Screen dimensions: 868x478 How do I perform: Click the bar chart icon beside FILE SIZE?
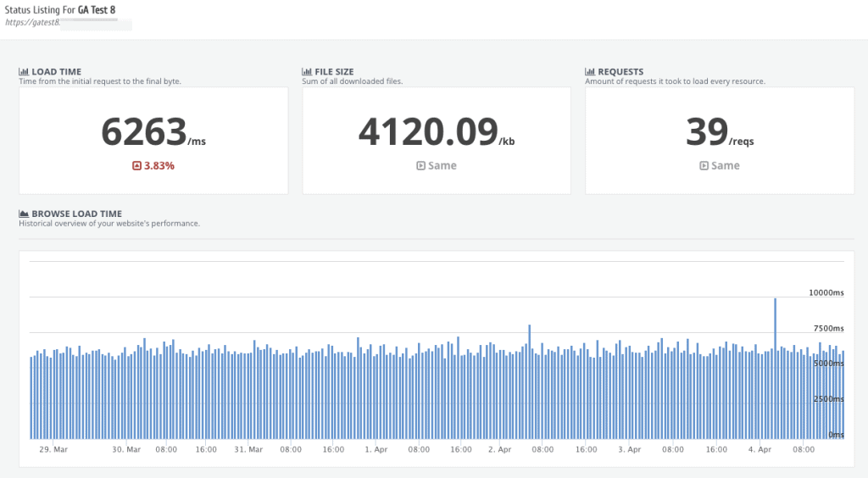tap(307, 71)
